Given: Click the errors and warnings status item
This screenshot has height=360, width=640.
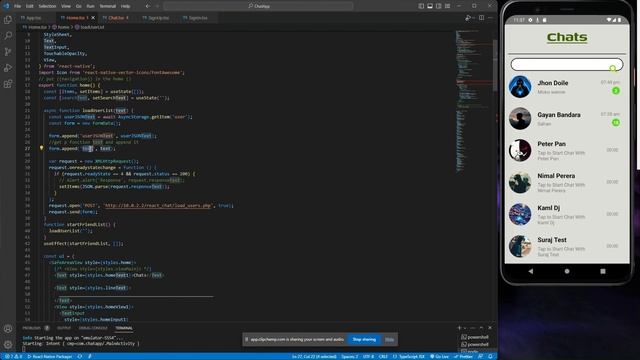Looking at the screenshot, I should click(x=13, y=356).
